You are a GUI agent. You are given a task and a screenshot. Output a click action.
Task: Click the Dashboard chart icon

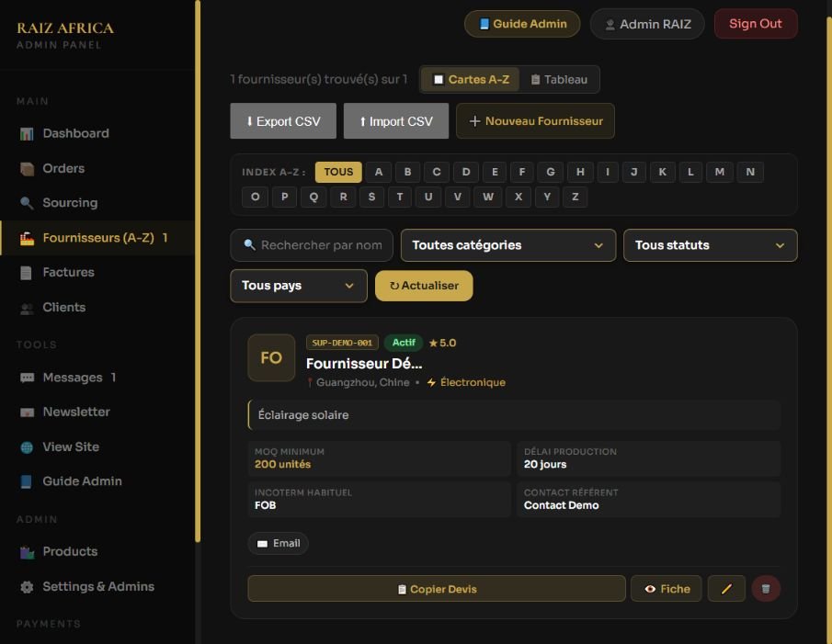pos(27,133)
